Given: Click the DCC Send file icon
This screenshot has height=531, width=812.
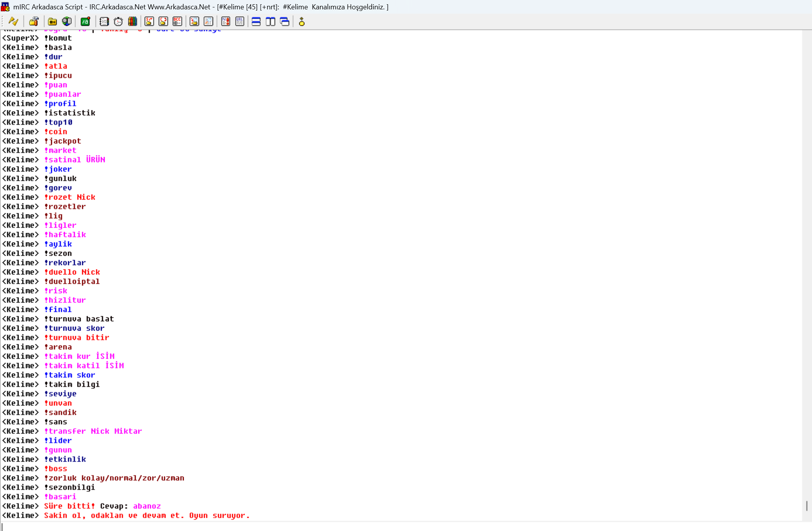Looking at the screenshot, I should pyautogui.click(x=149, y=21).
